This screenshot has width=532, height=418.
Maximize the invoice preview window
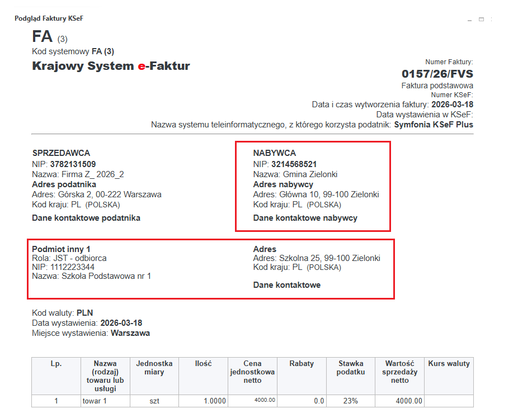click(x=481, y=19)
